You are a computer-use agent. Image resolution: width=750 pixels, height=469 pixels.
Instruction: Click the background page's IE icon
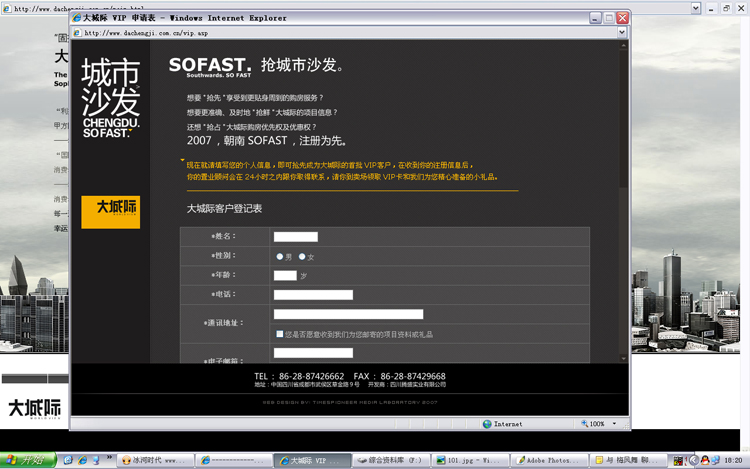(x=7, y=8)
